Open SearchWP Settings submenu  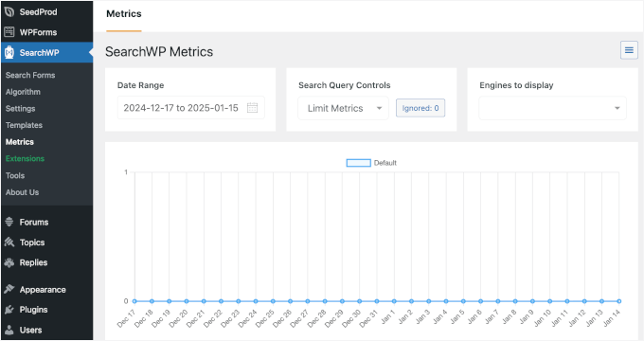20,109
